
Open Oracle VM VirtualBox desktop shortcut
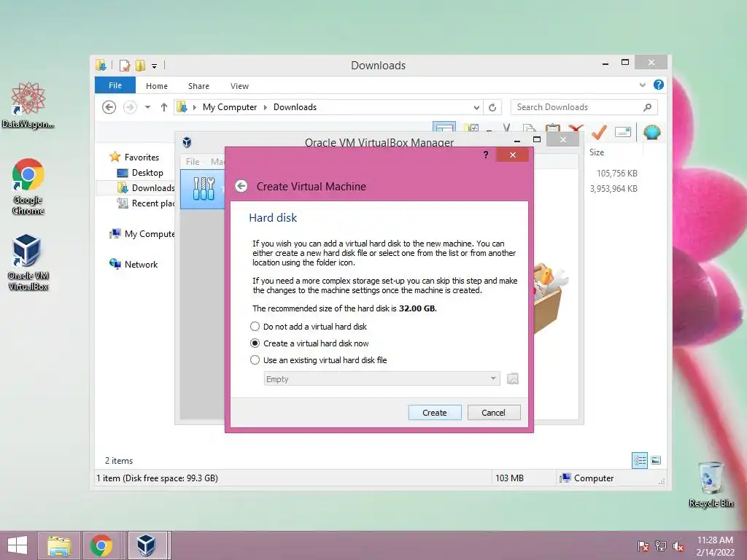28,262
